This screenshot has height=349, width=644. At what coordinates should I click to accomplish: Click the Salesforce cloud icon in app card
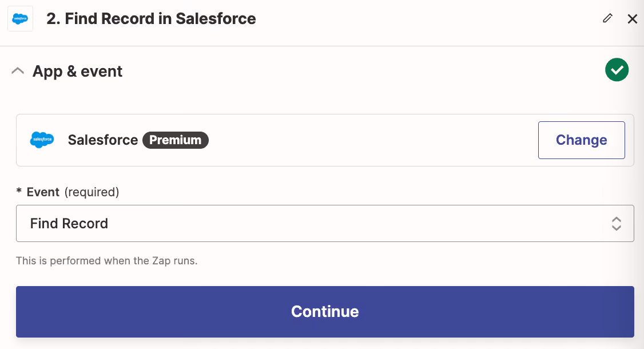[42, 140]
